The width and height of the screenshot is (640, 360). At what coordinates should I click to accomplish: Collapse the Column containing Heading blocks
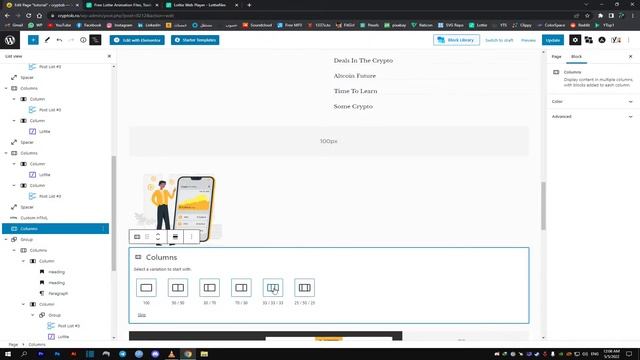23,261
